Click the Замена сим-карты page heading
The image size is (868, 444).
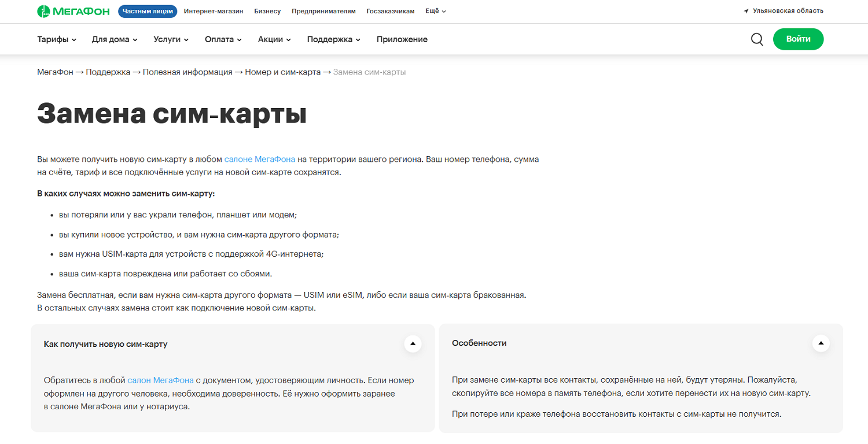(172, 114)
